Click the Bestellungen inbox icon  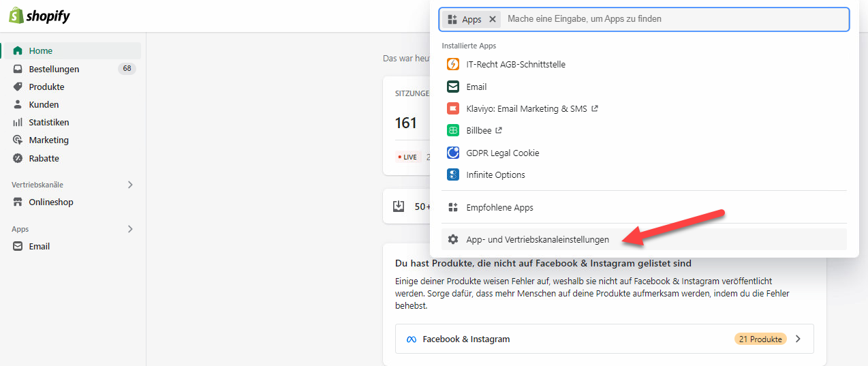[x=18, y=69]
